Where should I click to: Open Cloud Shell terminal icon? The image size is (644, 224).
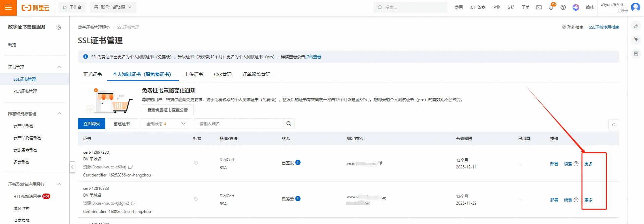click(539, 7)
